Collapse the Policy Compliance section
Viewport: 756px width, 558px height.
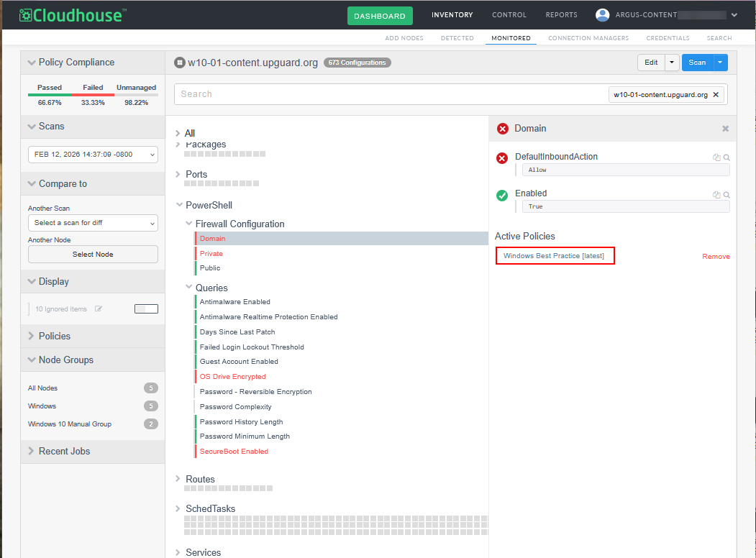(32, 63)
